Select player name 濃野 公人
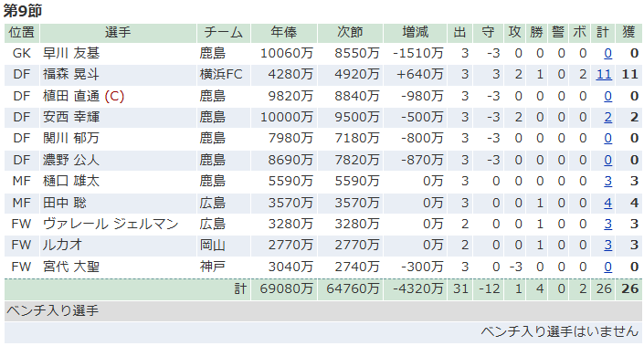Viewport: 644px width, 346px height. (71, 160)
